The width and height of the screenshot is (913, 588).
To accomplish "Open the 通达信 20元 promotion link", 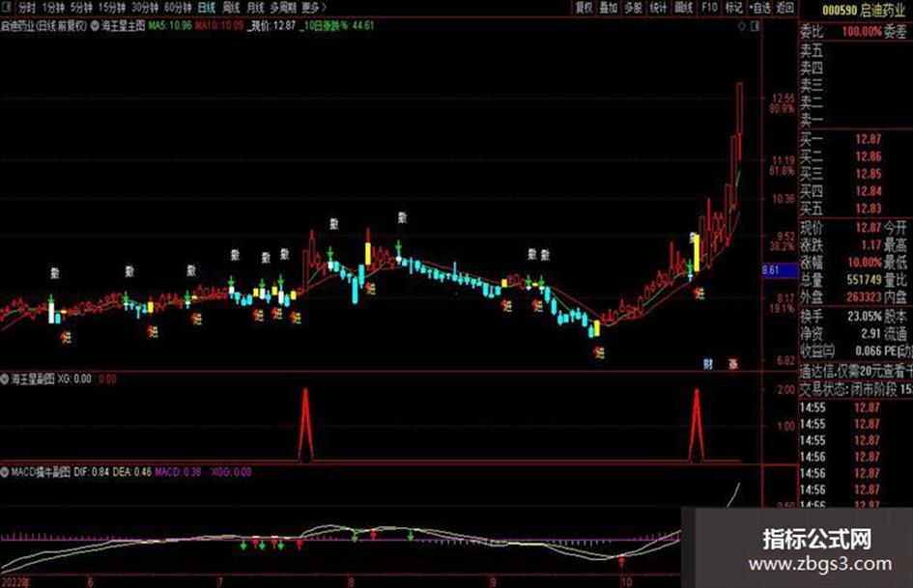I will coord(856,372).
